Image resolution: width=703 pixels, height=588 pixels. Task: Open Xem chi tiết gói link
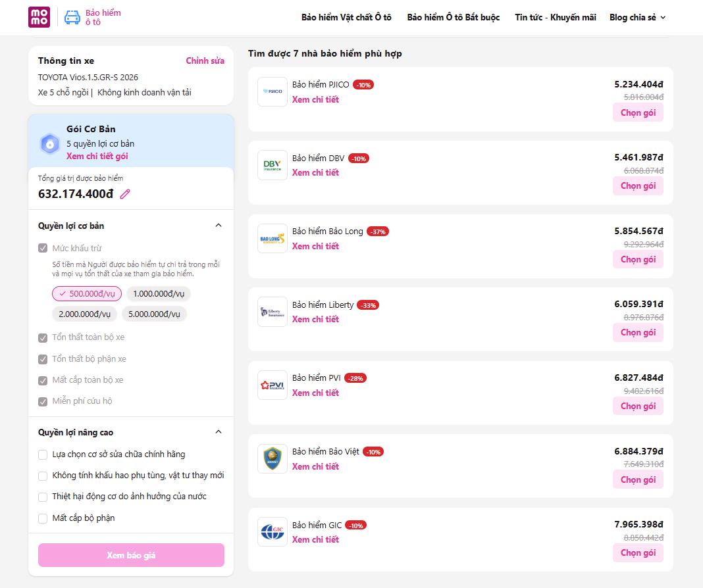tap(97, 156)
